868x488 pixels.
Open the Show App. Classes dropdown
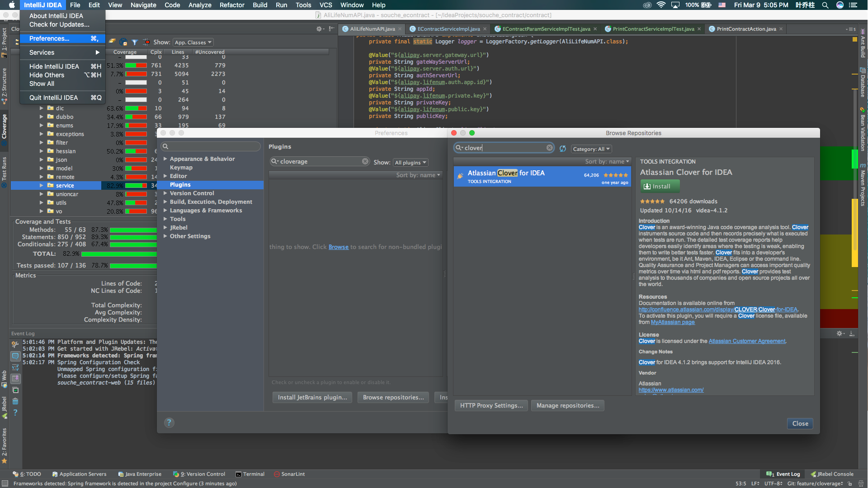(x=193, y=42)
